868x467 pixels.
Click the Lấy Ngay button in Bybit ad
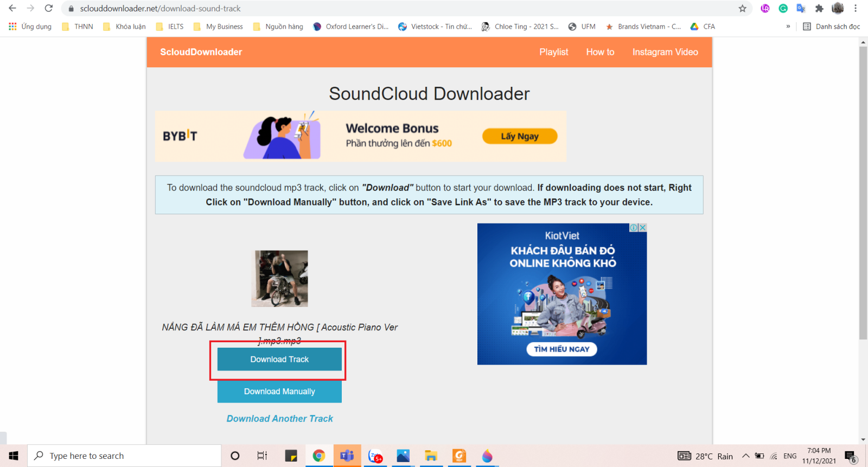pos(520,136)
